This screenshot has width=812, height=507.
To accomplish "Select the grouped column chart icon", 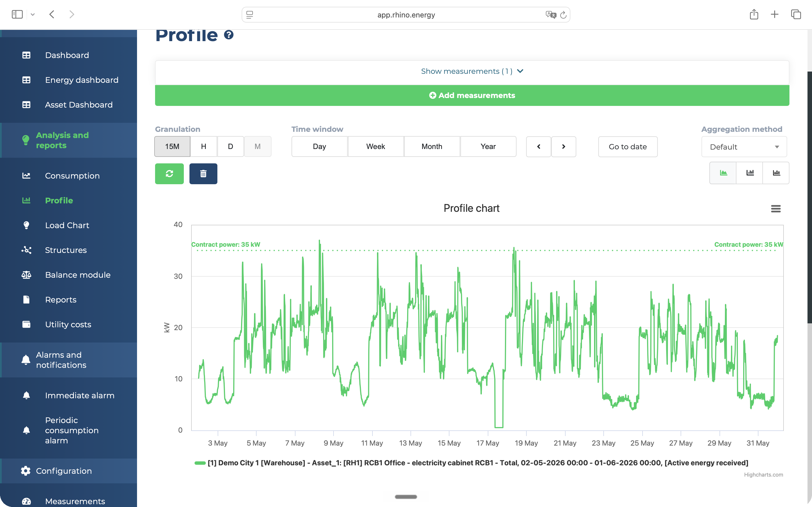I will pyautogui.click(x=776, y=173).
